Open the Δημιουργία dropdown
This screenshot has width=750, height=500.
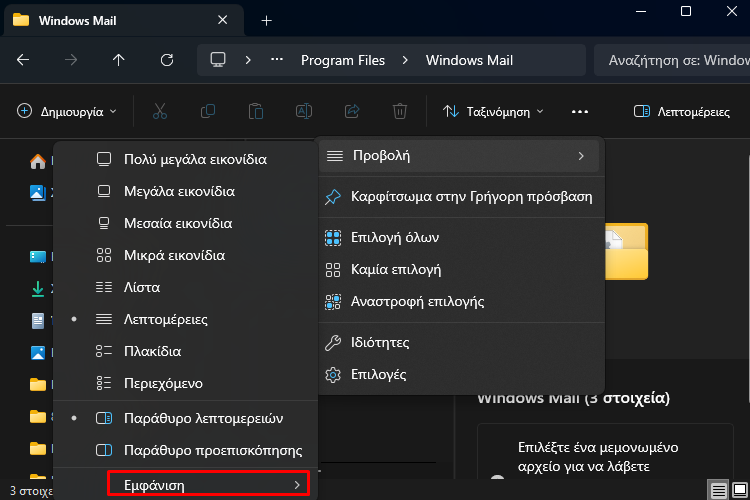[x=67, y=111]
